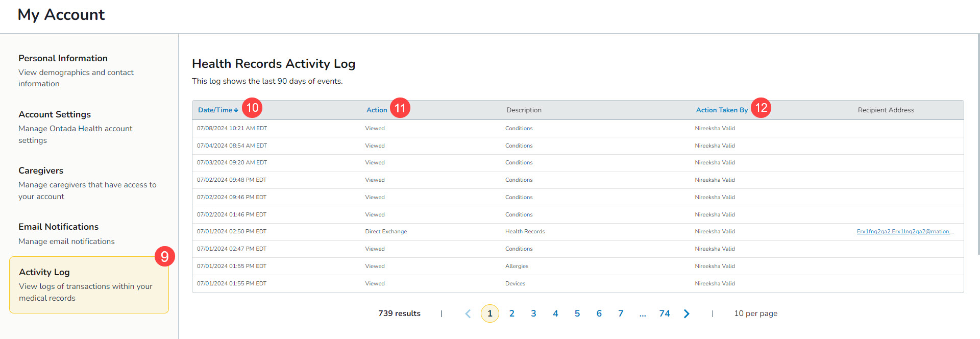Open Account Settings section
Screen dimensions: 980x339
pos(55,114)
